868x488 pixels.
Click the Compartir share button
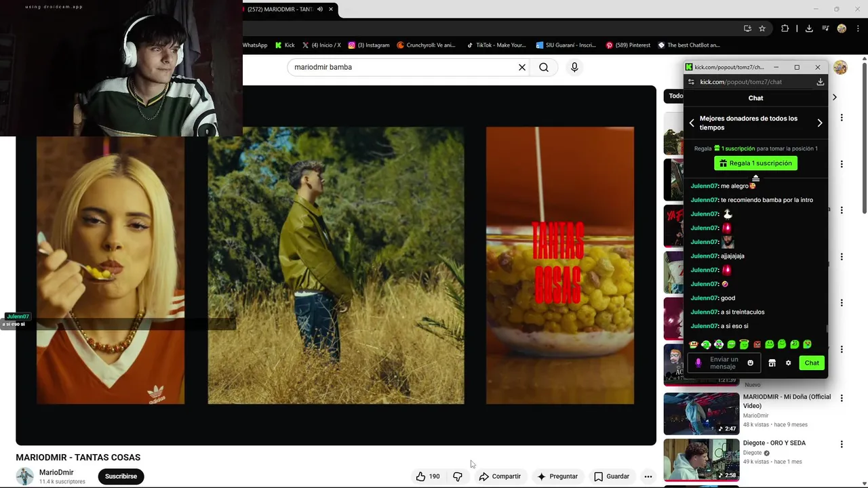[x=500, y=476]
